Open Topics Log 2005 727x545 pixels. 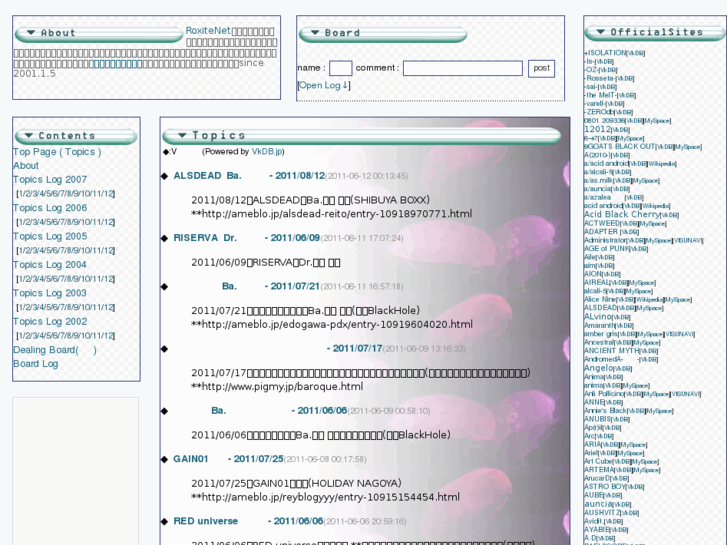pyautogui.click(x=50, y=236)
